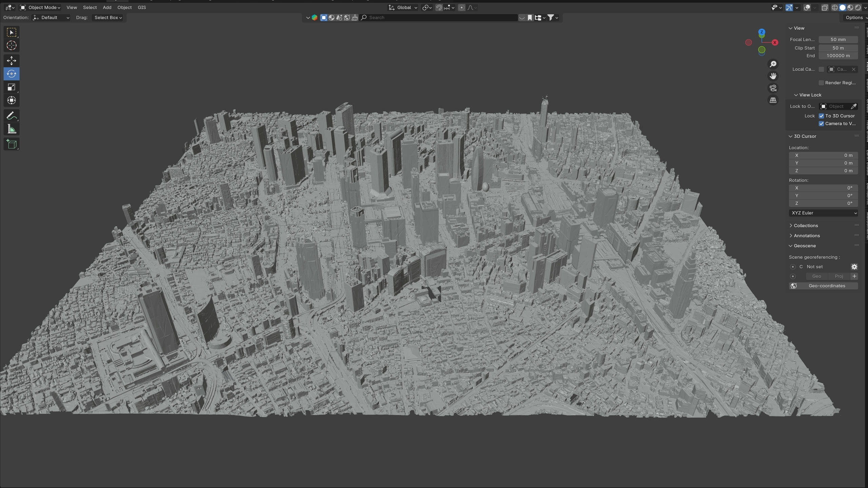
Task: Open the GIS menu
Action: tap(142, 7)
